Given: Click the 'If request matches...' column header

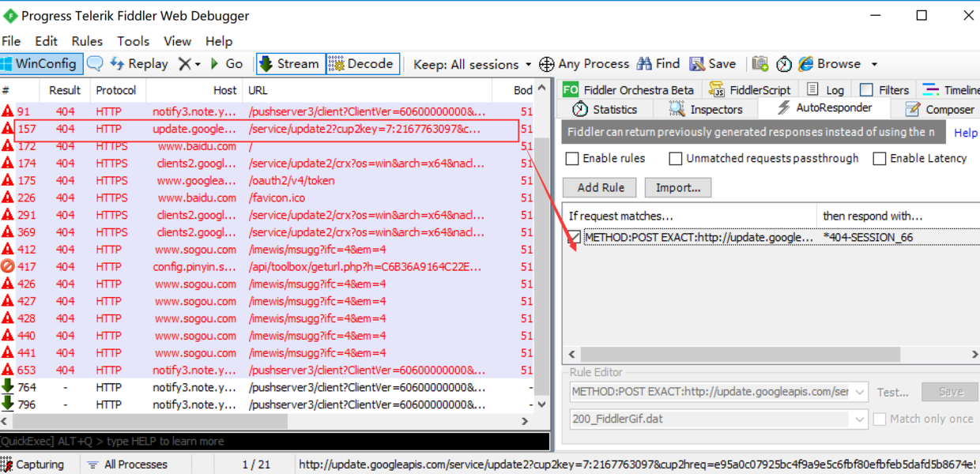Looking at the screenshot, I should (x=689, y=216).
